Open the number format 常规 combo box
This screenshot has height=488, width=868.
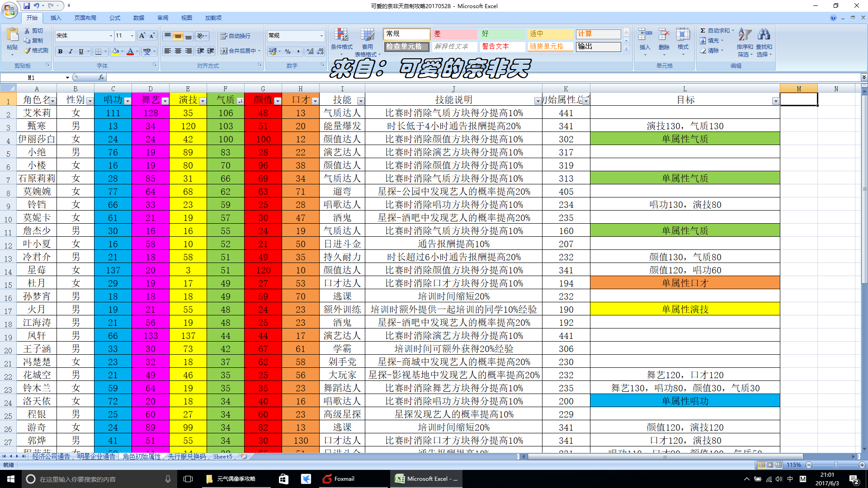click(296, 36)
